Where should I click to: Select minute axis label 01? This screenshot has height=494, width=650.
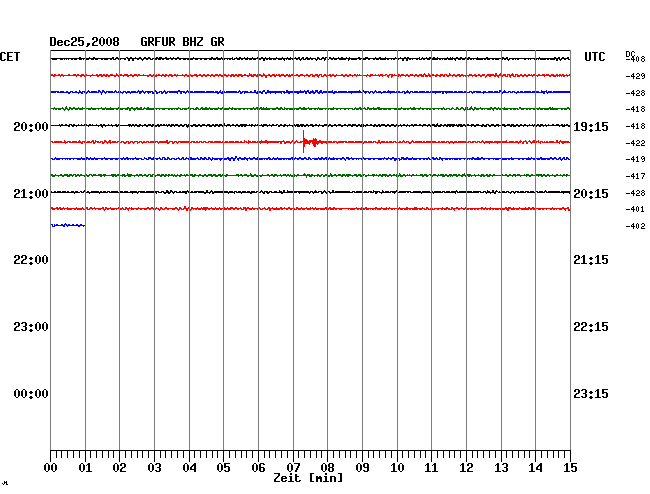[x=85, y=468]
